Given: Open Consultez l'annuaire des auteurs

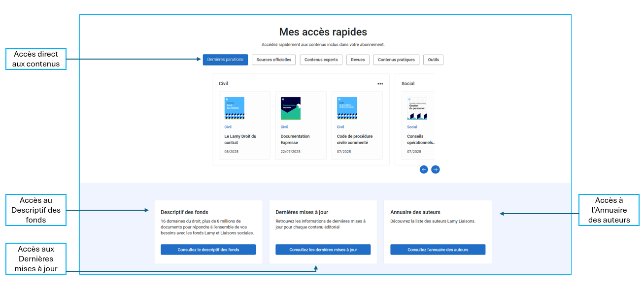Looking at the screenshot, I should [438, 250].
